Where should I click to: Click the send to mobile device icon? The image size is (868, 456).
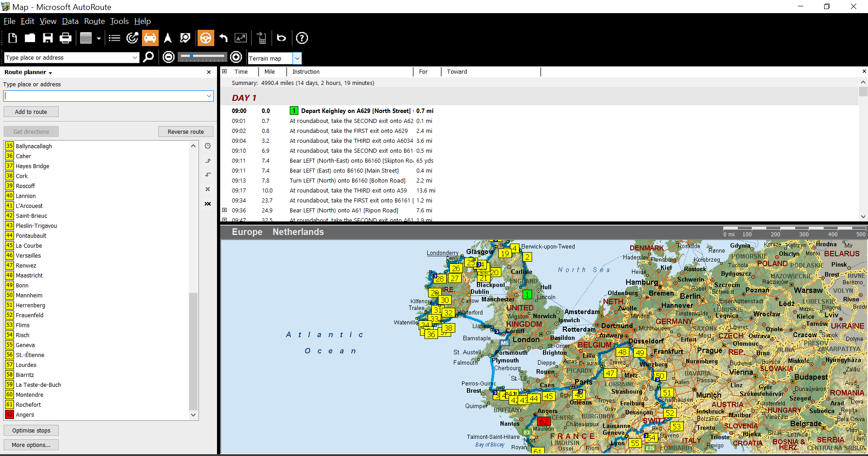(x=261, y=38)
